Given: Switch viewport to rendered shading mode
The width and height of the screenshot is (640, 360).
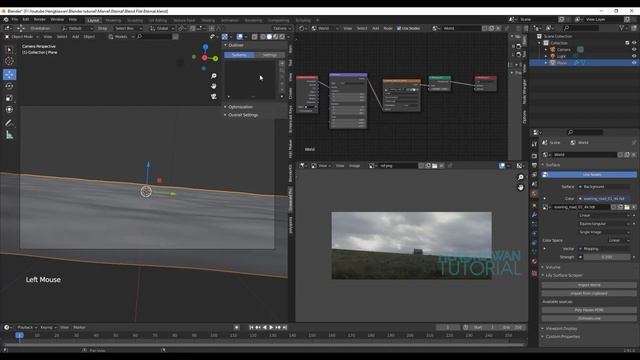Looking at the screenshot, I should pos(282,37).
